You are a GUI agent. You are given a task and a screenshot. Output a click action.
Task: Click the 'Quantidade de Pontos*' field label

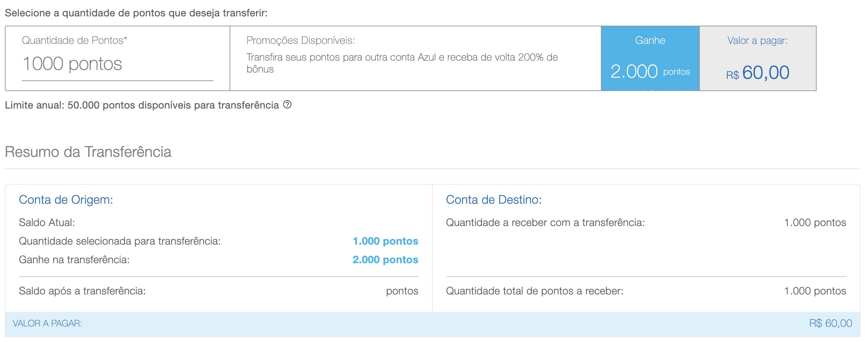[x=74, y=41]
